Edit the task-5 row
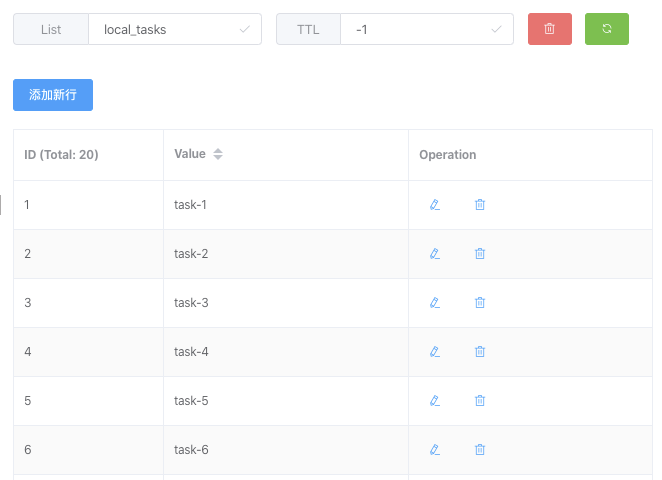The height and width of the screenshot is (480, 662). [x=434, y=401]
